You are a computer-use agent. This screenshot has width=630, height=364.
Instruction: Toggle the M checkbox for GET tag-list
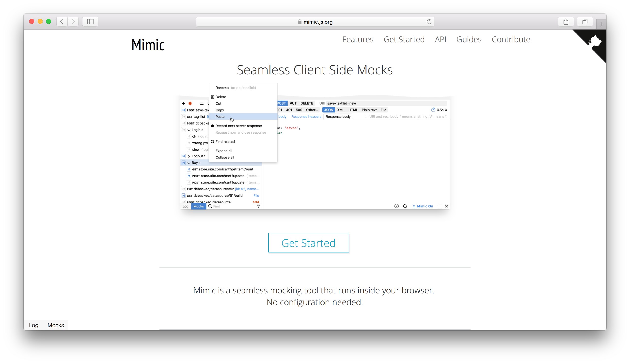pos(183,116)
